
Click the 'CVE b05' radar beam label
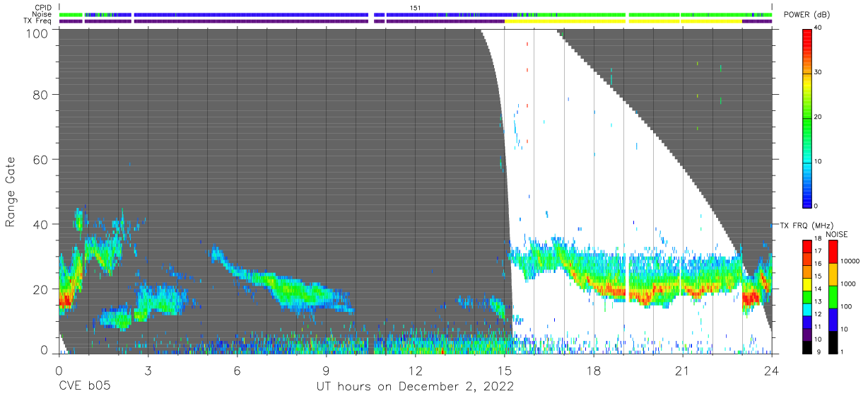(84, 386)
